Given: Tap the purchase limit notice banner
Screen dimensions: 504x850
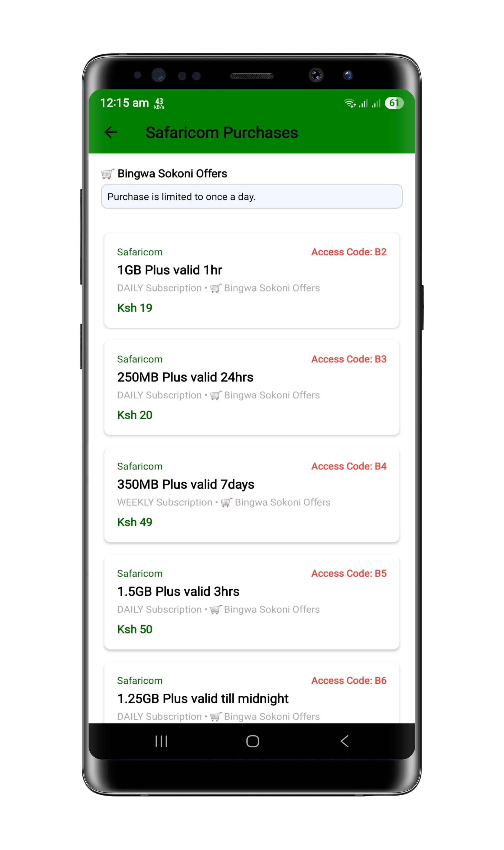Looking at the screenshot, I should click(251, 197).
